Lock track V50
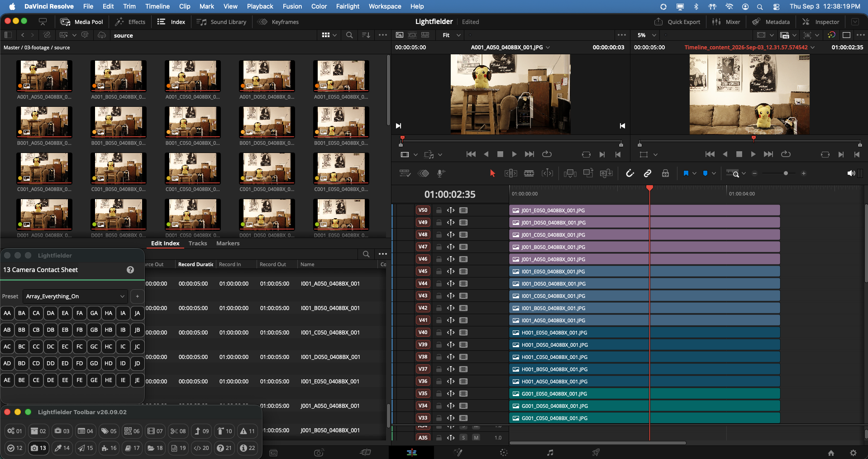This screenshot has width=868, height=459. (439, 210)
